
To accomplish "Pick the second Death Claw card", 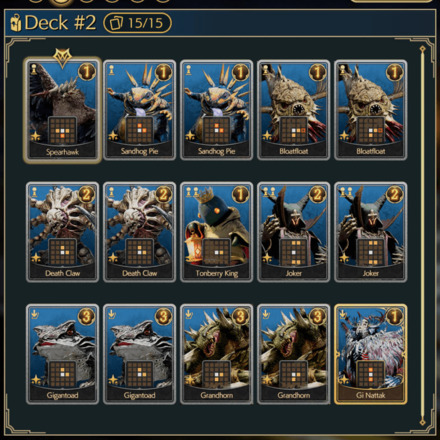I will click(x=140, y=232).
